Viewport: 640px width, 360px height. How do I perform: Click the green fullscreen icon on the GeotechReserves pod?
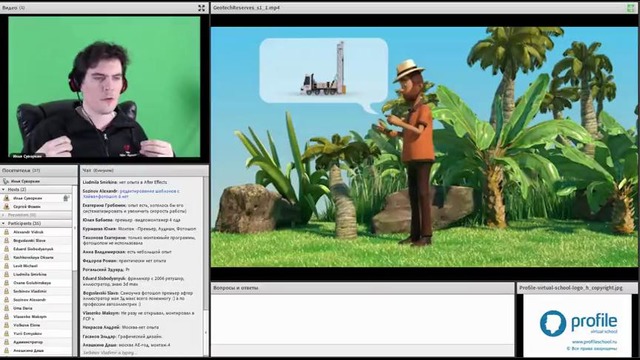631,8
